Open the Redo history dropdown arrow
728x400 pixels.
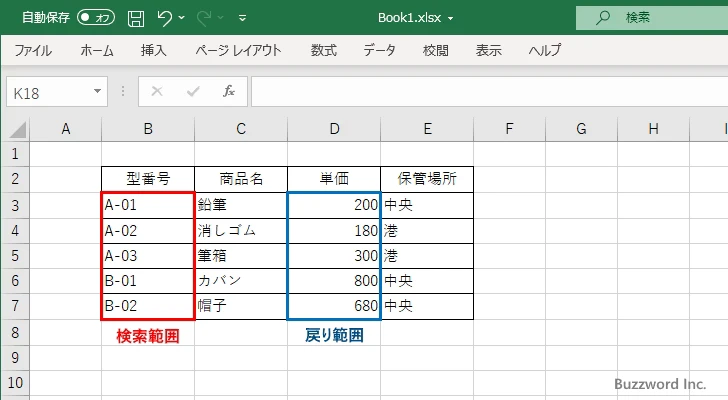pyautogui.click(x=221, y=18)
